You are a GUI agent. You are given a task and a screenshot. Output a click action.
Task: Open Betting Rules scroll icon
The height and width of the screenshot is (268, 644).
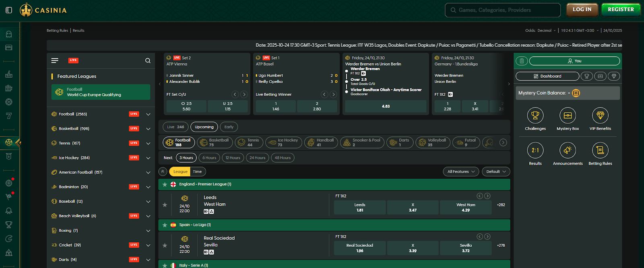[x=600, y=150]
